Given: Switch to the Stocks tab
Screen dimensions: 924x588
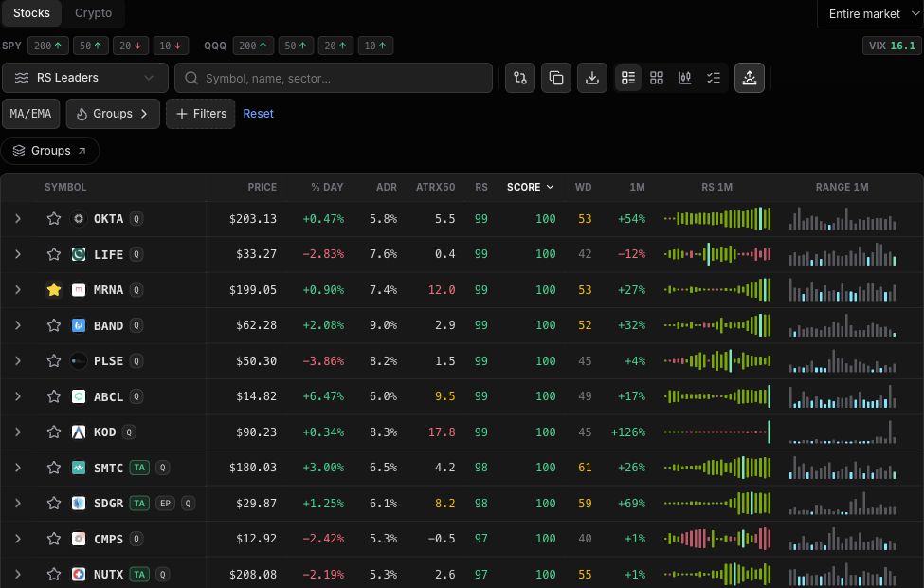Looking at the screenshot, I should tap(32, 13).
